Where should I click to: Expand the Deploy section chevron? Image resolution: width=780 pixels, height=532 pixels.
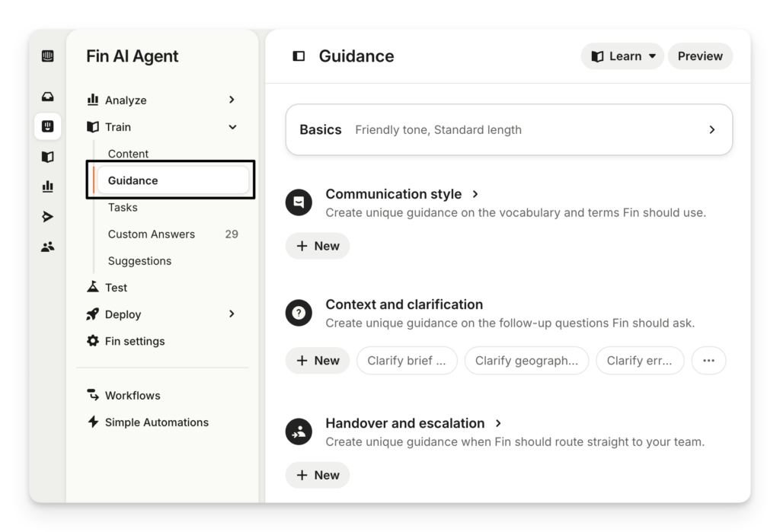(232, 314)
